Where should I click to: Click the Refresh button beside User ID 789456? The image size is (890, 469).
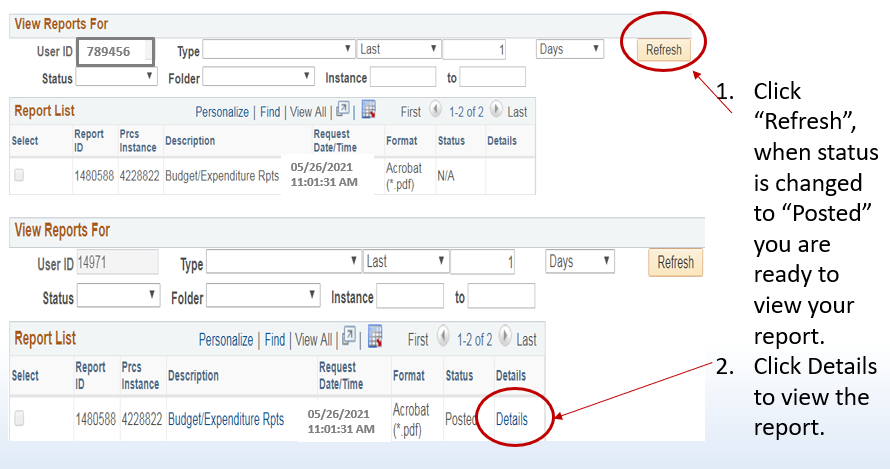(x=664, y=50)
